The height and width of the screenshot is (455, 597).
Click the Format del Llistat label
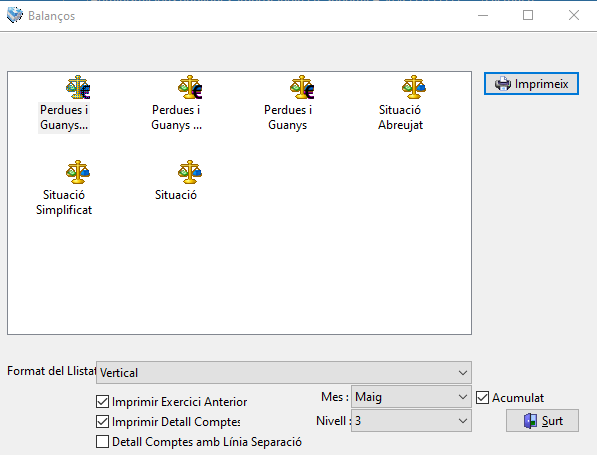point(51,371)
